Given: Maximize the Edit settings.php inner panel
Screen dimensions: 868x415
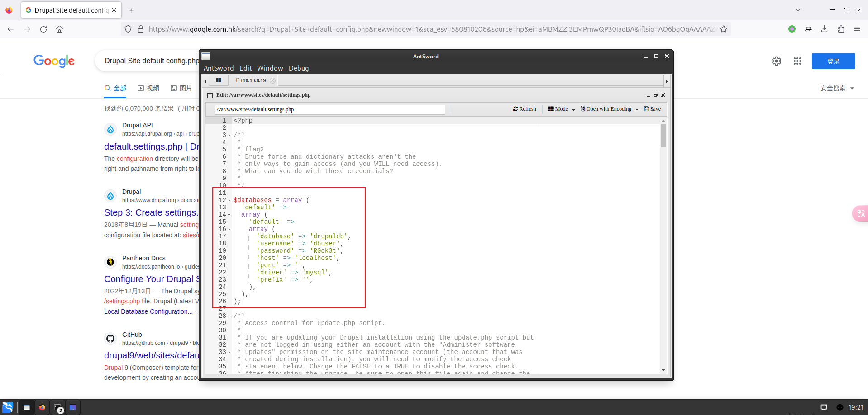Looking at the screenshot, I should 656,95.
